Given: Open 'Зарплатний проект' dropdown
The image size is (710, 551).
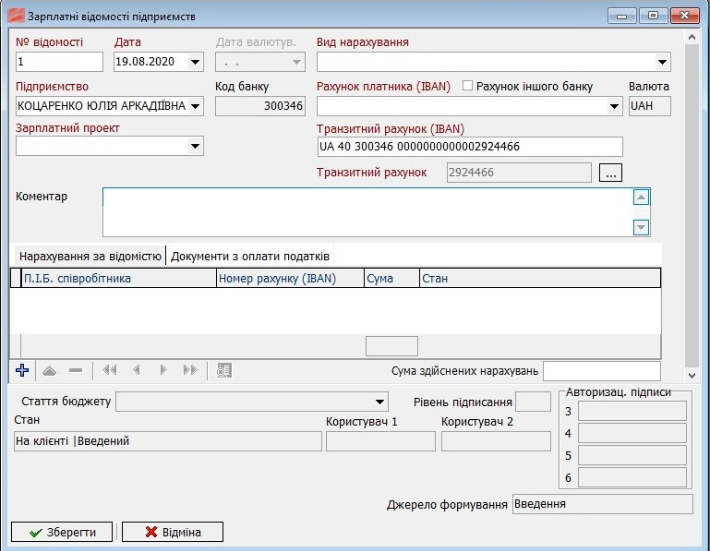Looking at the screenshot, I should coord(195,146).
